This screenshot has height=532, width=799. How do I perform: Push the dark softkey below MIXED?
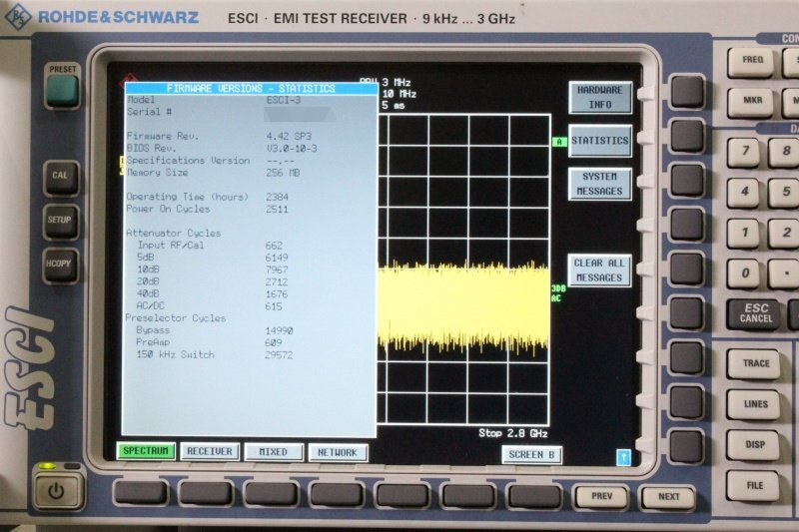point(272,494)
